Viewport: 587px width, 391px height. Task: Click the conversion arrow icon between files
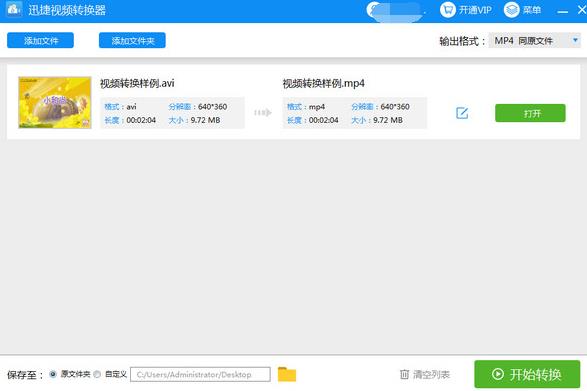click(x=263, y=112)
